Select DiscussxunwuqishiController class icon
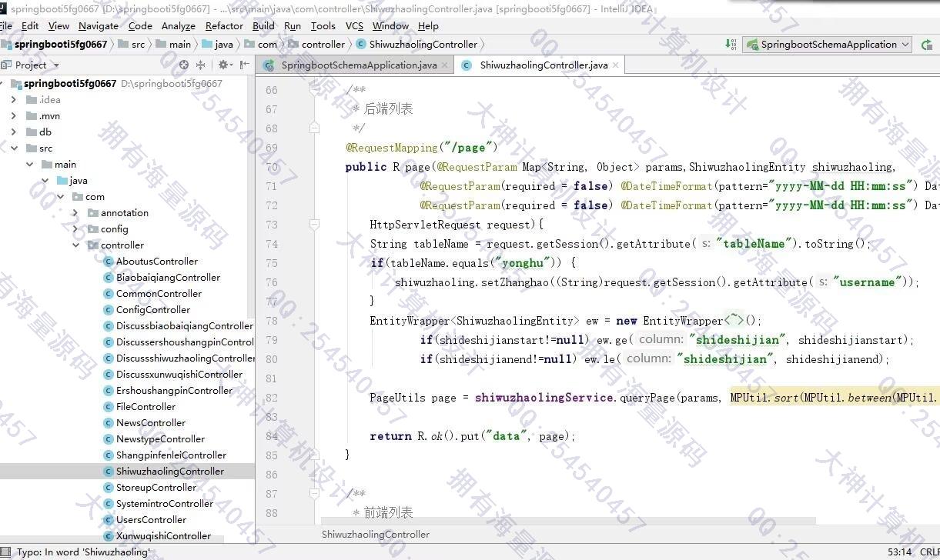 (x=109, y=375)
